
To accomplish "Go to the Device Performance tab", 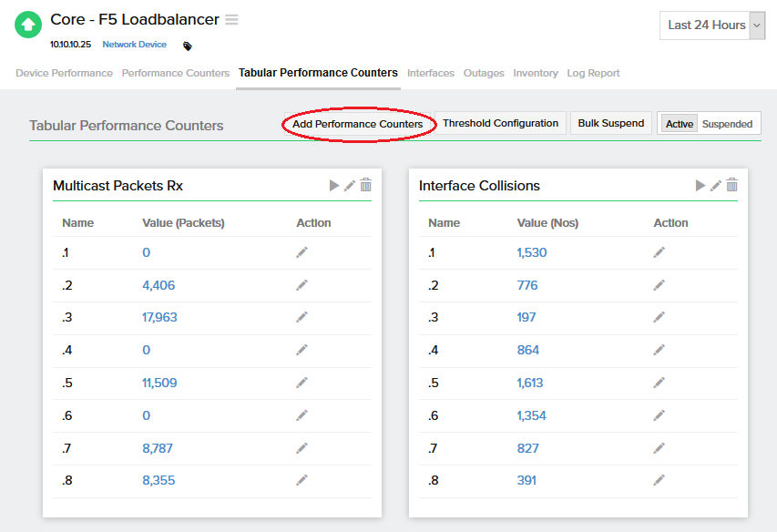I will click(64, 73).
